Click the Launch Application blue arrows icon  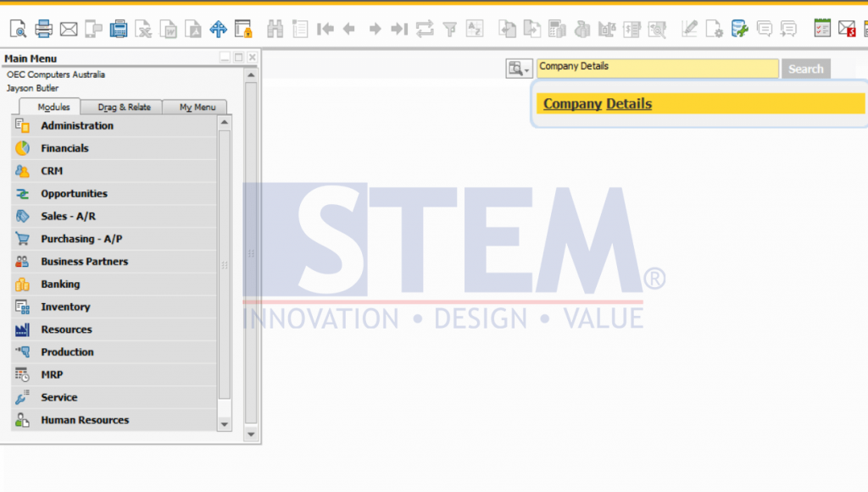pos(218,29)
